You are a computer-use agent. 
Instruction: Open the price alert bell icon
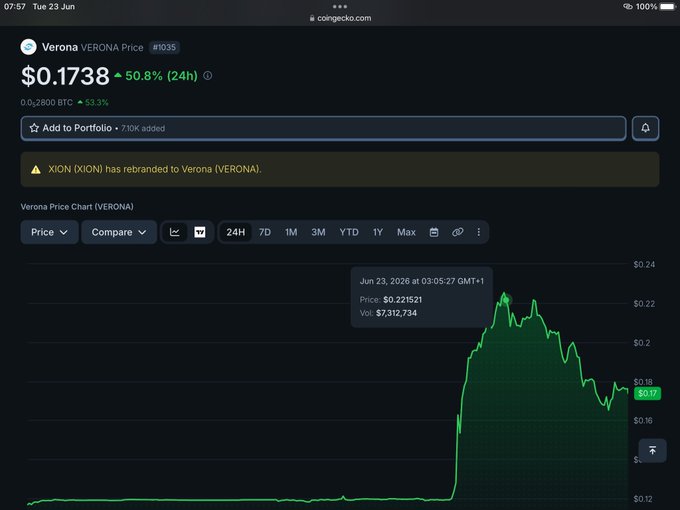pyautogui.click(x=645, y=128)
